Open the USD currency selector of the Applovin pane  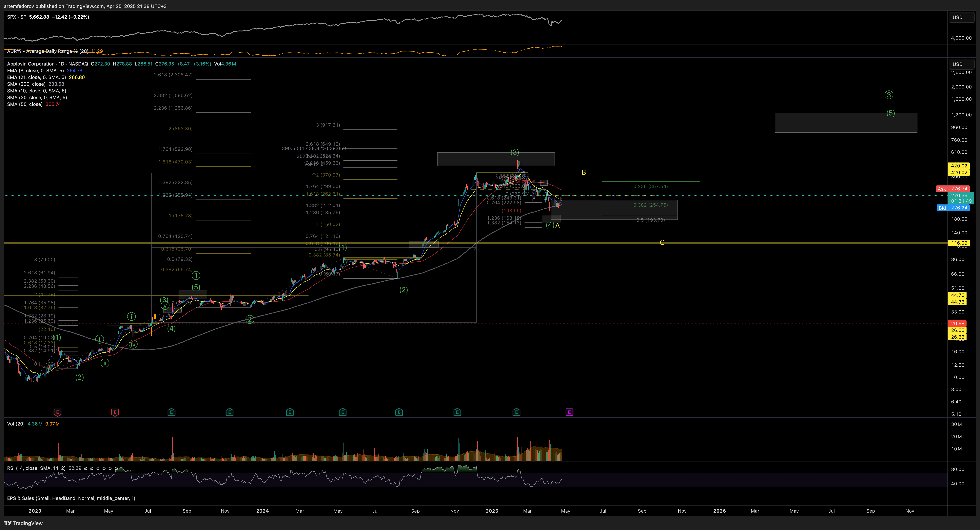(961, 64)
